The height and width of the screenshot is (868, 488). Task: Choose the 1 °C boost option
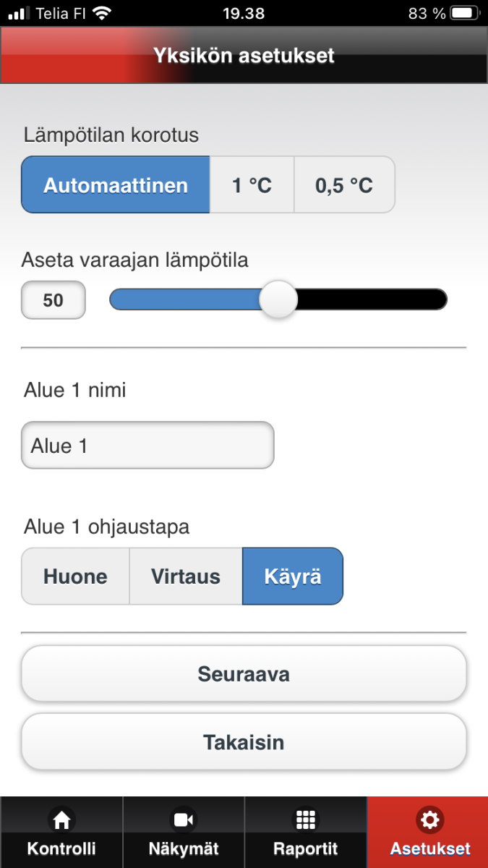click(x=252, y=185)
